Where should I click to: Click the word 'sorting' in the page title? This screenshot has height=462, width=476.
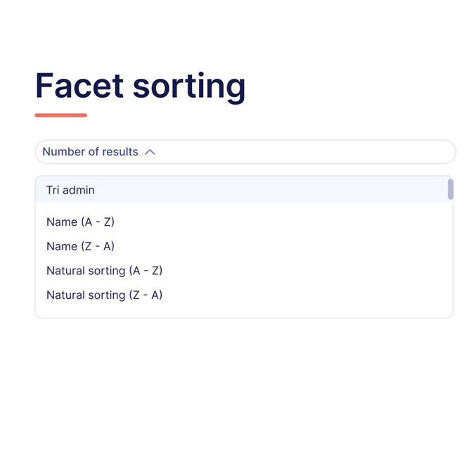click(x=189, y=86)
